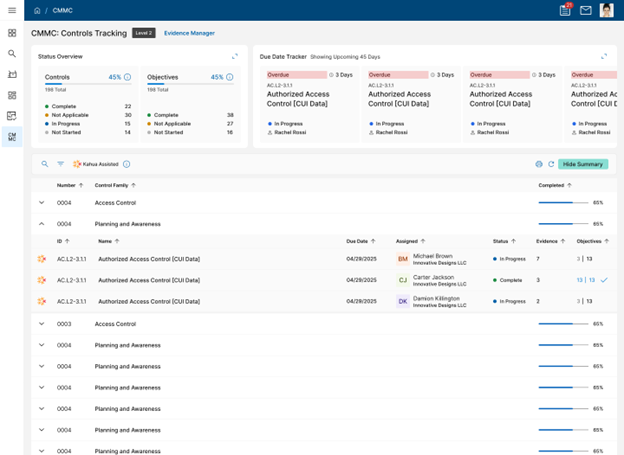Expand the 0003 Access Control row

point(41,324)
